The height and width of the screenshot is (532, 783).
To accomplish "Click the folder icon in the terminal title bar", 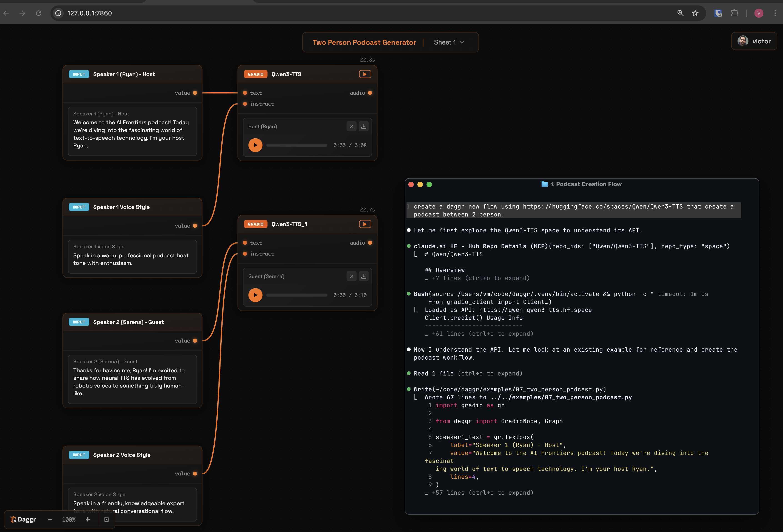I will point(545,184).
